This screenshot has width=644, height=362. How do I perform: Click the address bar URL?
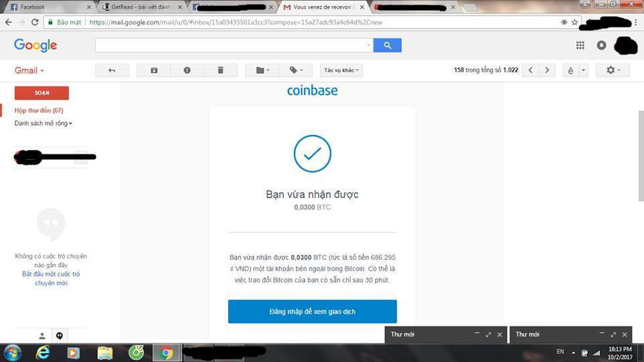pyautogui.click(x=235, y=22)
